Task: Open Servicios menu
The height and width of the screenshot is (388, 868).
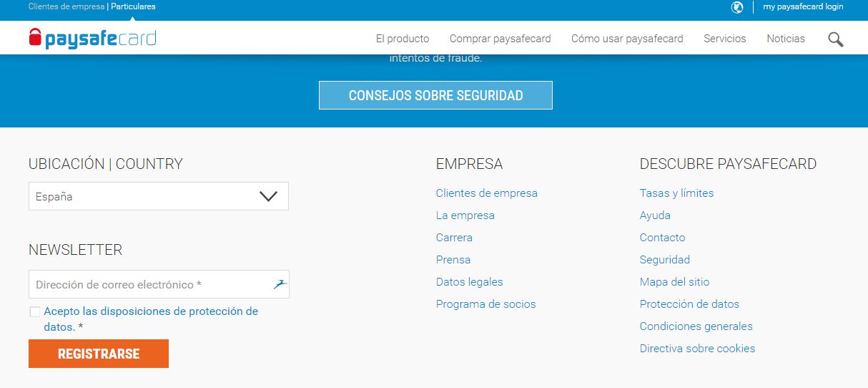Action: pos(724,39)
